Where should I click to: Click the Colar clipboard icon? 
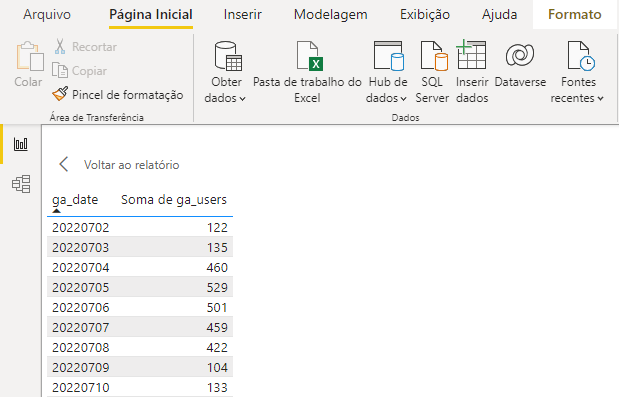(x=30, y=57)
